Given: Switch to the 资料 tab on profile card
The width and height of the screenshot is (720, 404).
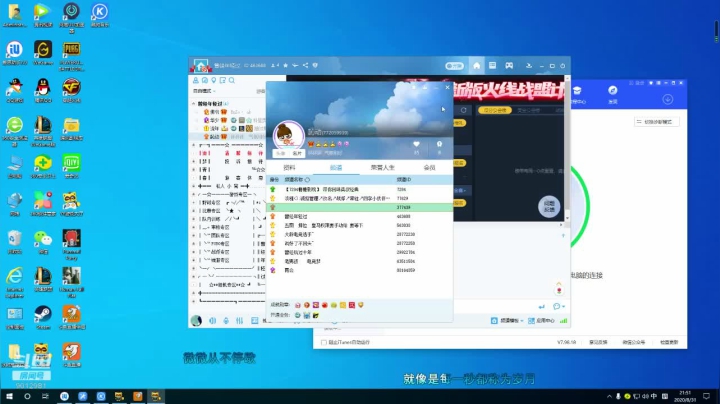Looking at the screenshot, I should [289, 168].
